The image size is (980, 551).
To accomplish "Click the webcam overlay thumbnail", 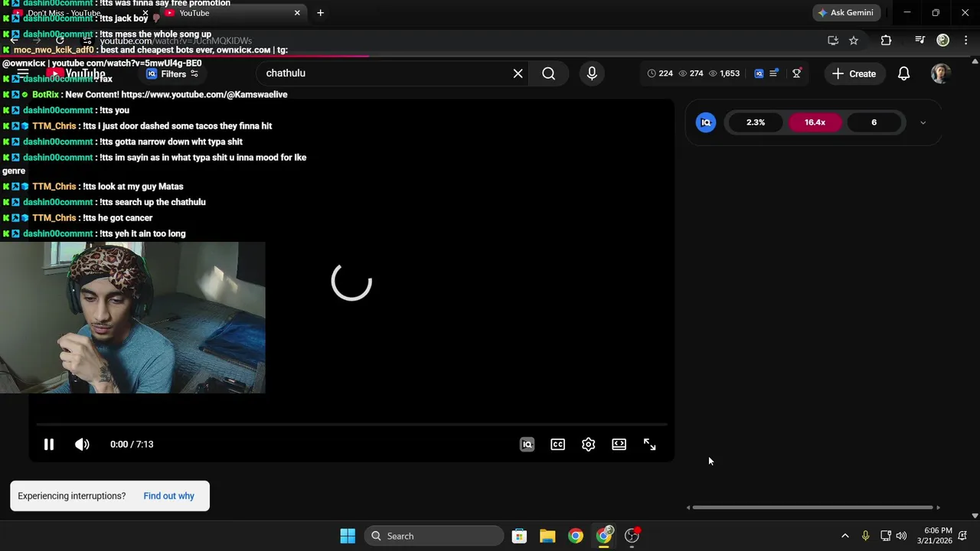I will tap(132, 318).
